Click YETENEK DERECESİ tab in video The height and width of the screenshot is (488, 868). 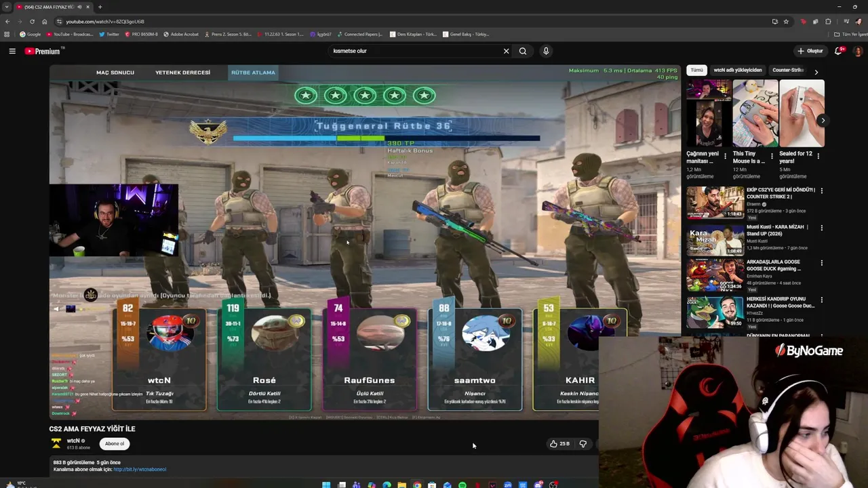point(182,73)
